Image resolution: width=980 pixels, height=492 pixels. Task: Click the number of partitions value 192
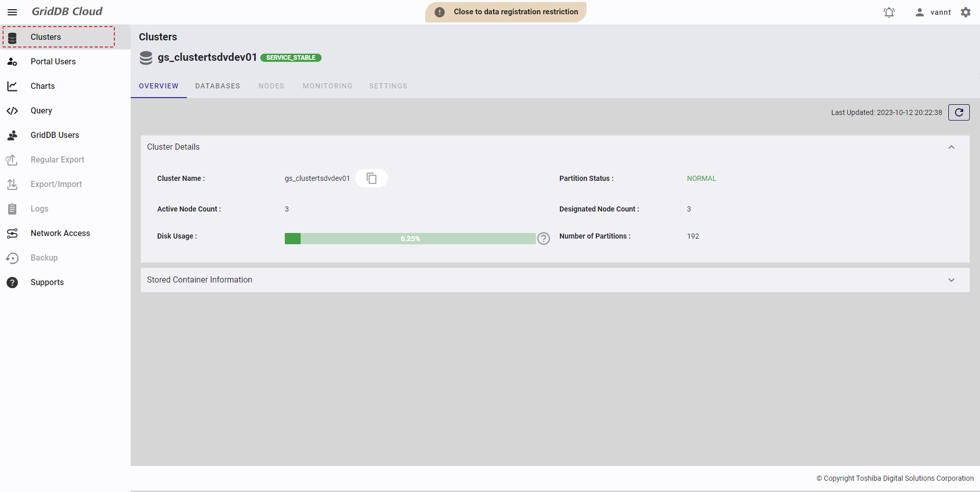693,236
